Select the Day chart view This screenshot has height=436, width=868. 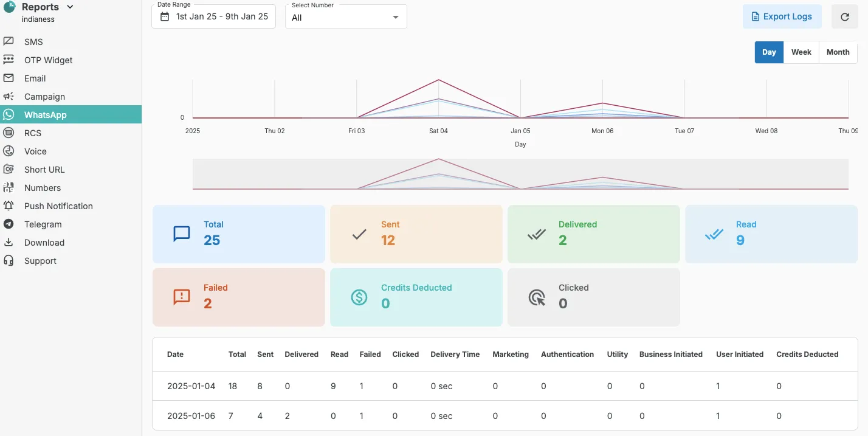click(769, 52)
